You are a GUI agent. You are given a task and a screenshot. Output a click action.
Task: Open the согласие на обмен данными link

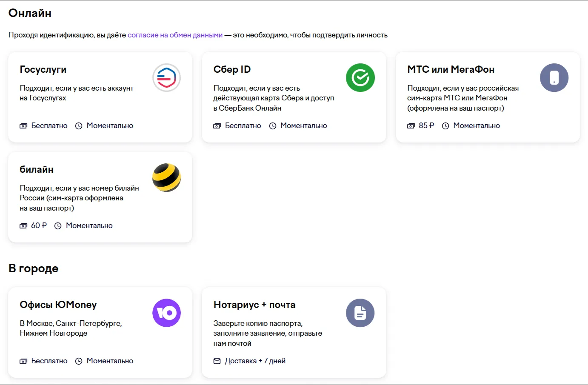(x=175, y=35)
